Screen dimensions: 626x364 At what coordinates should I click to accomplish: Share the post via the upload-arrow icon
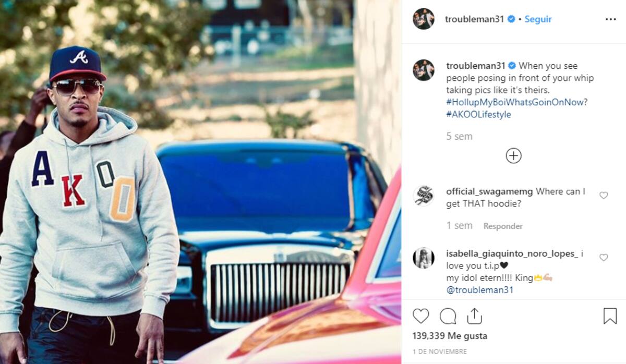[x=474, y=316]
